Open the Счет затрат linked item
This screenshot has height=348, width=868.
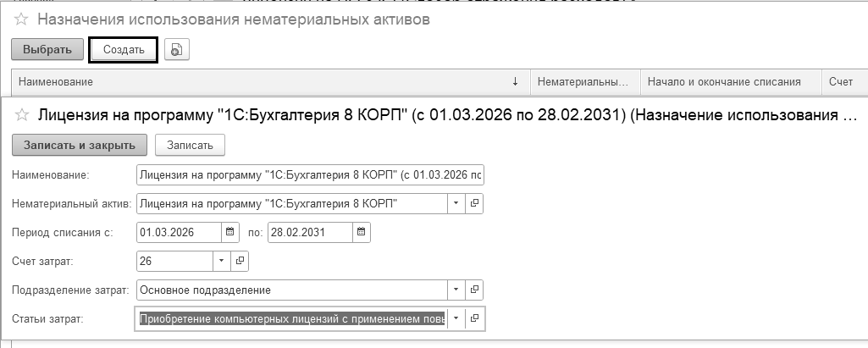click(240, 261)
